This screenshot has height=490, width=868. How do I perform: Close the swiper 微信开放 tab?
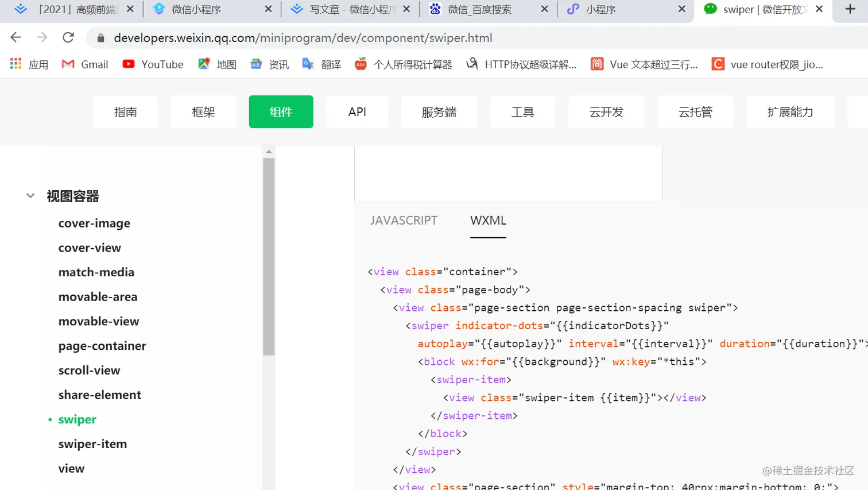click(819, 9)
